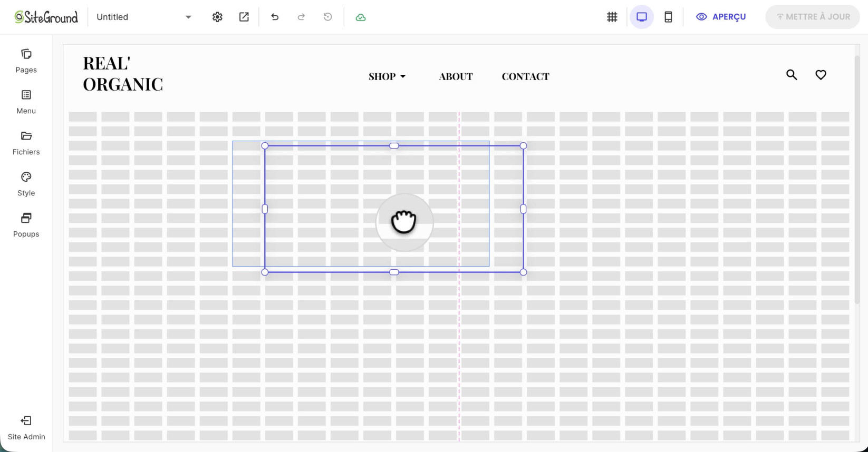Image resolution: width=868 pixels, height=452 pixels.
Task: Open the ABOUT nav link
Action: click(x=456, y=76)
